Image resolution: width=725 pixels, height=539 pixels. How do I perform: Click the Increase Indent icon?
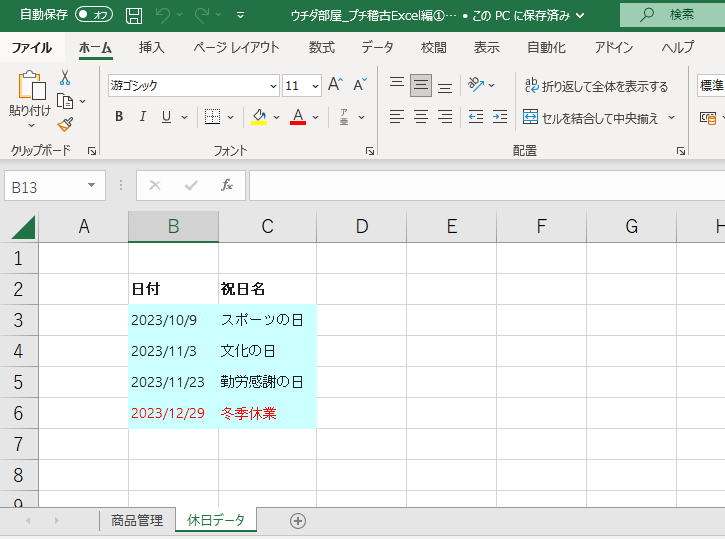(x=498, y=117)
